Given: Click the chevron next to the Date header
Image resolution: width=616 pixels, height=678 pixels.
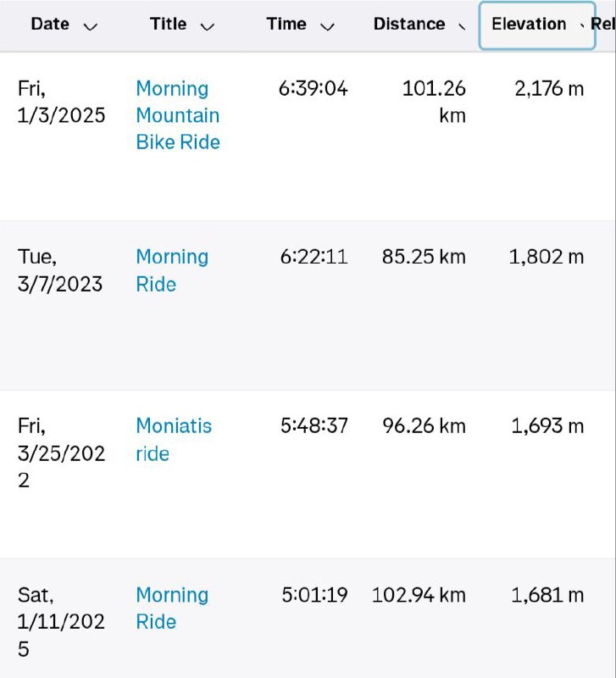Looking at the screenshot, I should click(x=91, y=27).
